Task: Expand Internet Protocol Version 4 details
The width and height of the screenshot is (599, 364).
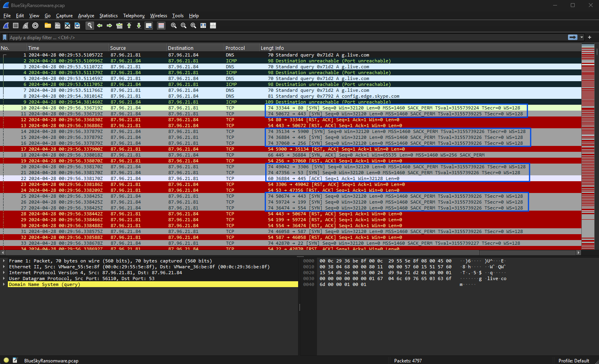Action: 4,273
